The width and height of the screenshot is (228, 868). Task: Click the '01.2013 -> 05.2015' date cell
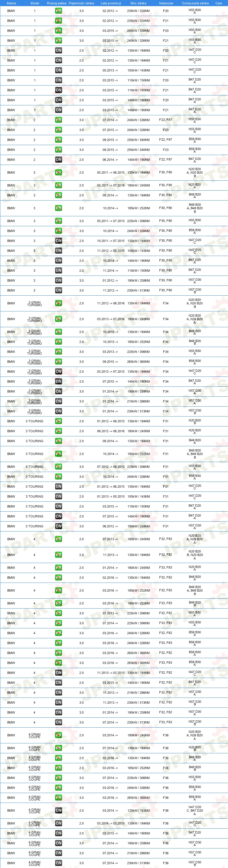[111, 497]
